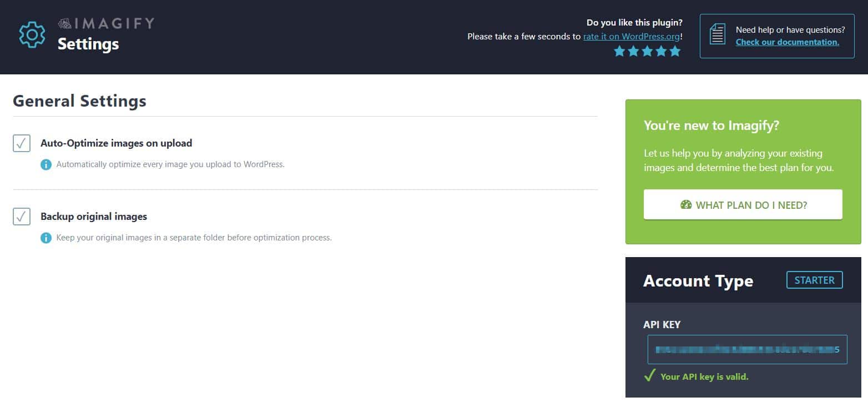Click into the API KEY input field
This screenshot has height=402, width=868.
(748, 349)
